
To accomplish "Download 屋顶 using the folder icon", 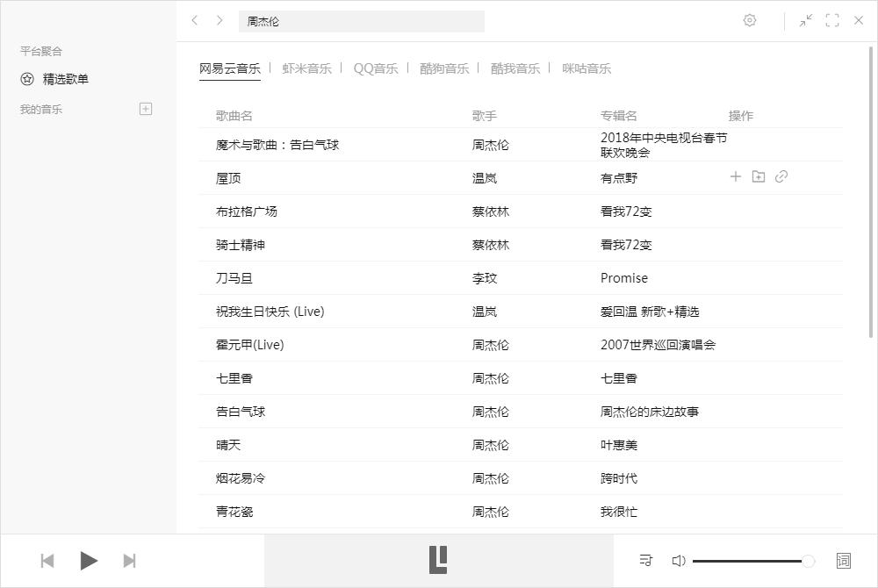I will [759, 176].
